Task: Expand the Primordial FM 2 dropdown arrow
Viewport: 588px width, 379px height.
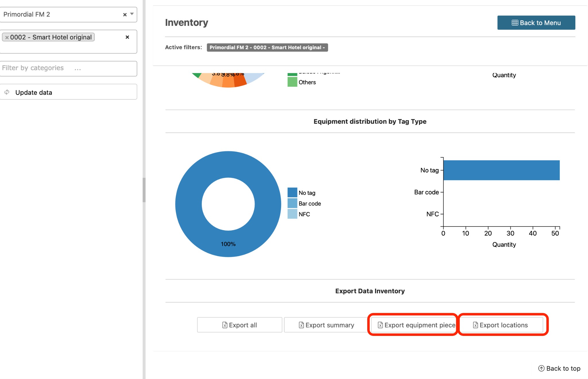Action: [132, 14]
